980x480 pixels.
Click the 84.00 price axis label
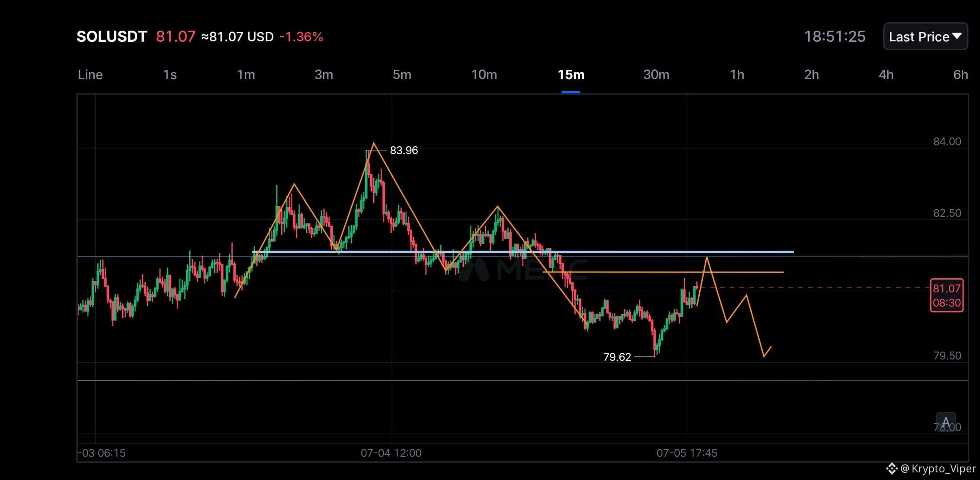pyautogui.click(x=947, y=141)
